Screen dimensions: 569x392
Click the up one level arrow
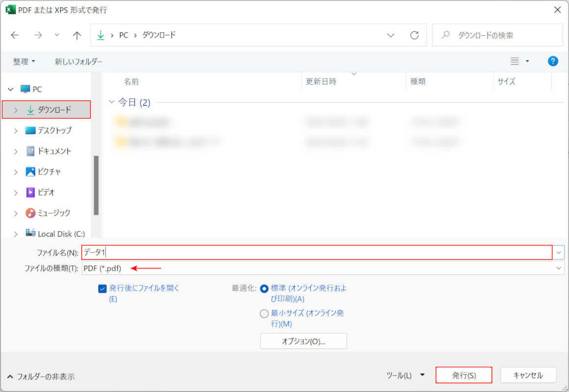tap(76, 35)
